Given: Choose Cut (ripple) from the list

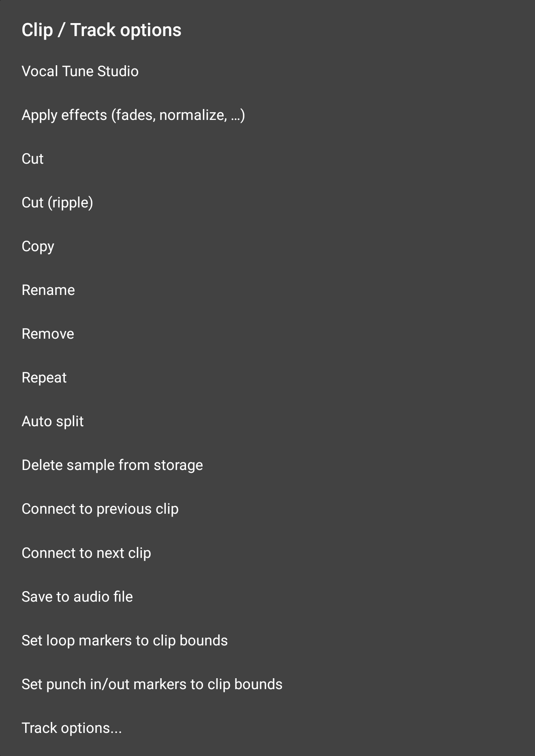Looking at the screenshot, I should (x=57, y=203).
